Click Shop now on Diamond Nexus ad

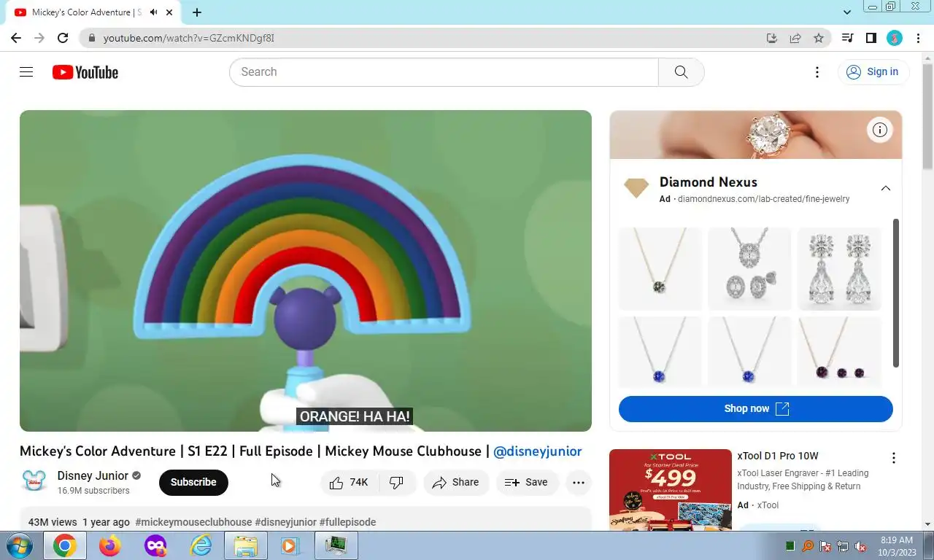[x=756, y=409]
